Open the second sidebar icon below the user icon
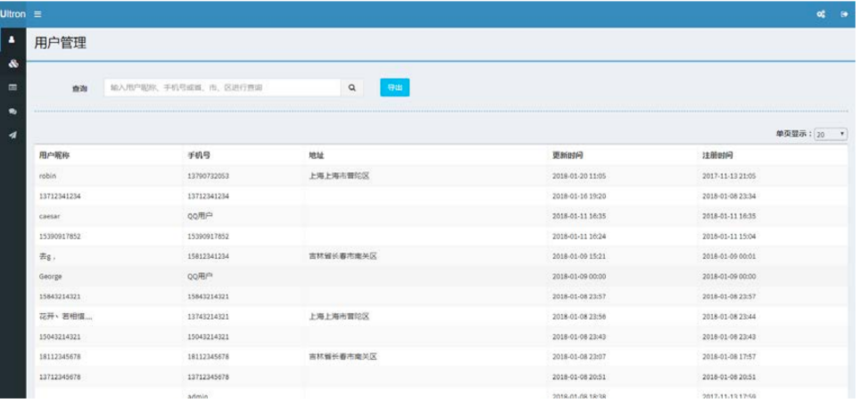 tap(13, 64)
